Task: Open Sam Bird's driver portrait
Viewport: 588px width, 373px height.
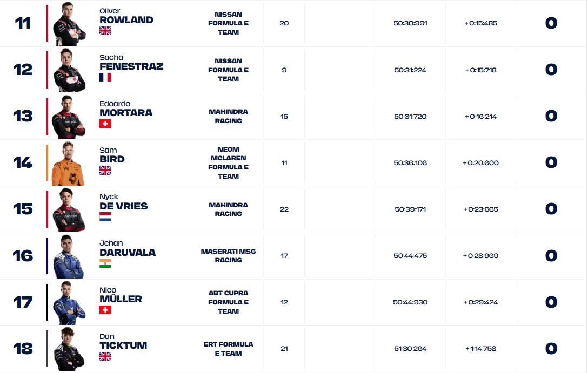Action: (x=69, y=164)
